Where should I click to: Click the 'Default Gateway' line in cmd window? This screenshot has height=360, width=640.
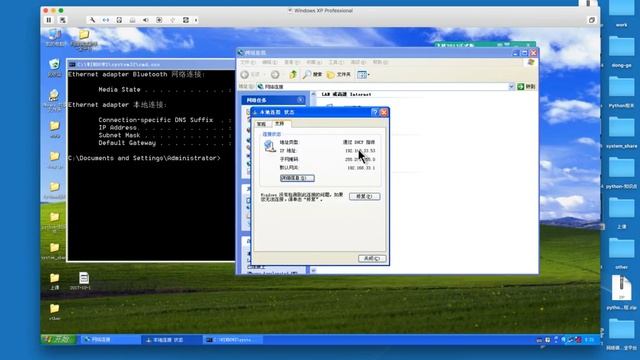(x=164, y=143)
